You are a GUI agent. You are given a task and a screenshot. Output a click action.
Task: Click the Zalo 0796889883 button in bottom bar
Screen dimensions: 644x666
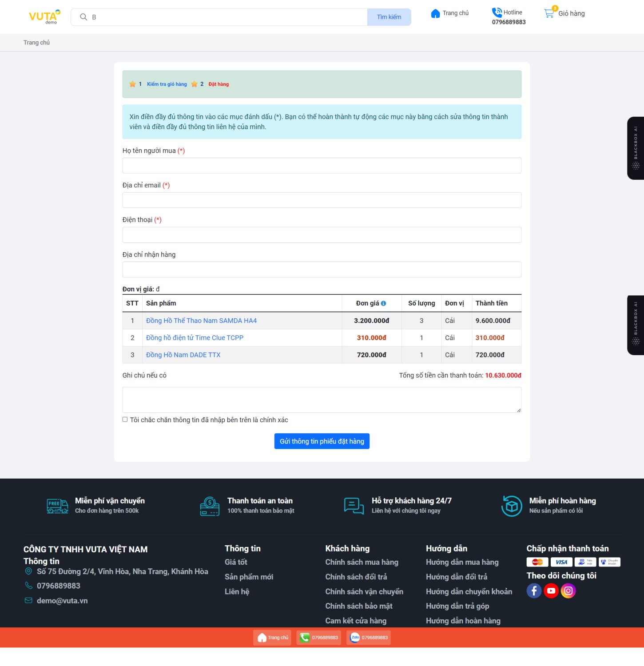coord(369,638)
